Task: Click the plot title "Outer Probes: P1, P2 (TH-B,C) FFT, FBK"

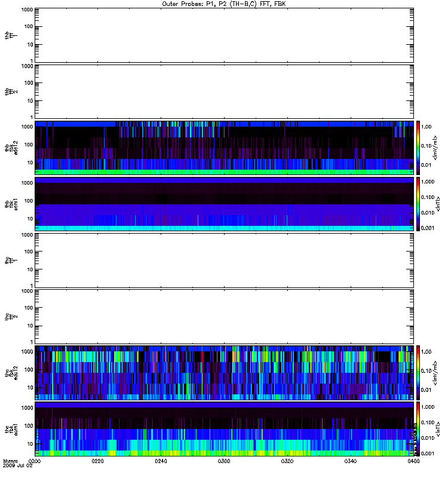Action: coord(224,4)
